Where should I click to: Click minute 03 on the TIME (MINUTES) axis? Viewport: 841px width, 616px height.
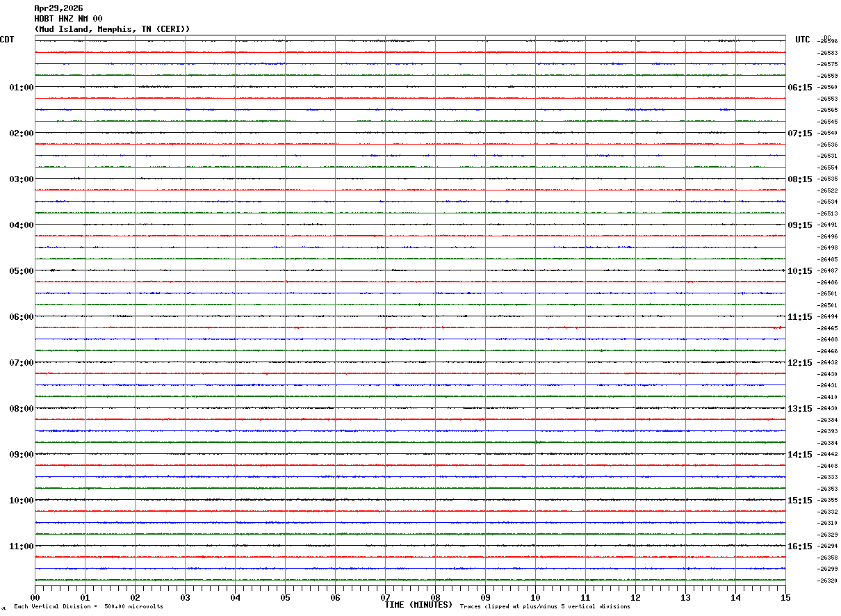point(185,597)
